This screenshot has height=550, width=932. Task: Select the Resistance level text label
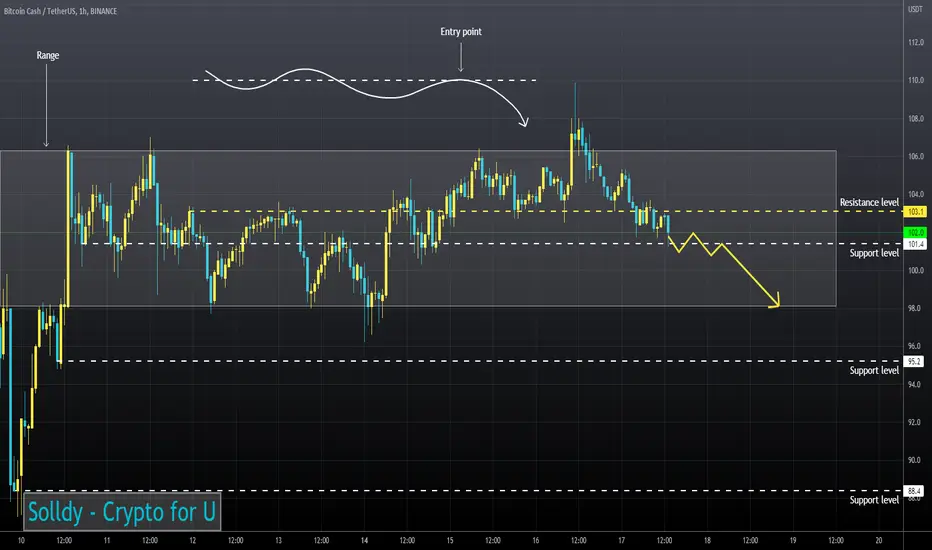click(869, 202)
